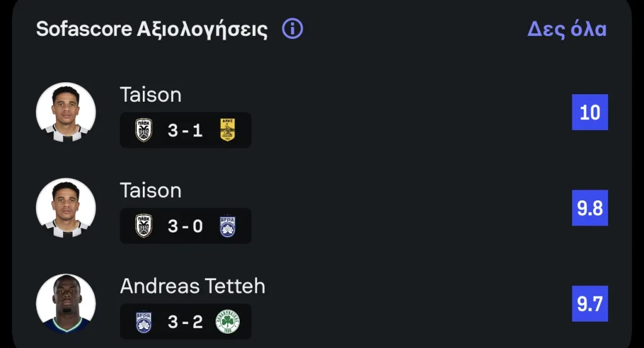This screenshot has width=644, height=348.
Task: Click the green Panathinaikos crest
Action: (227, 322)
